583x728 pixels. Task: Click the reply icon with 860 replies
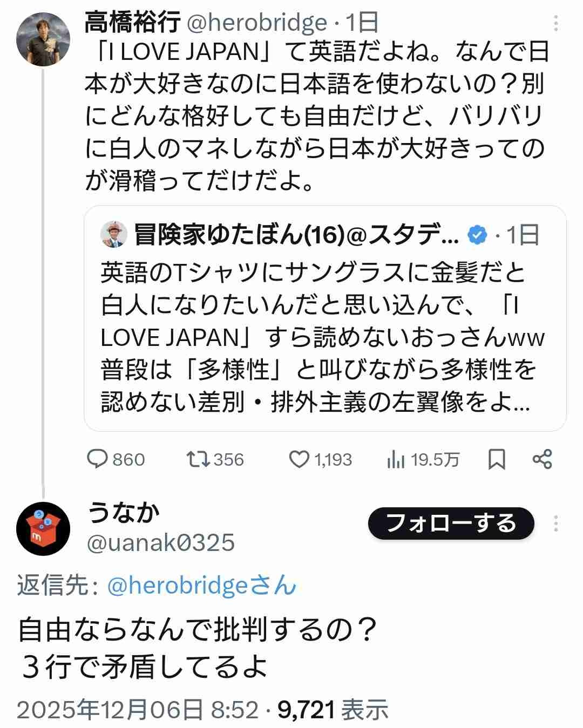98,459
